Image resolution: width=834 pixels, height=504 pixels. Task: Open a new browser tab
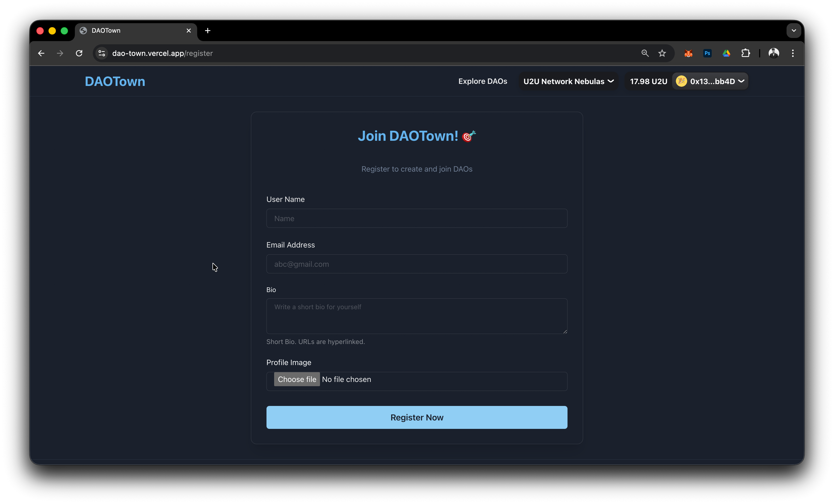(208, 31)
